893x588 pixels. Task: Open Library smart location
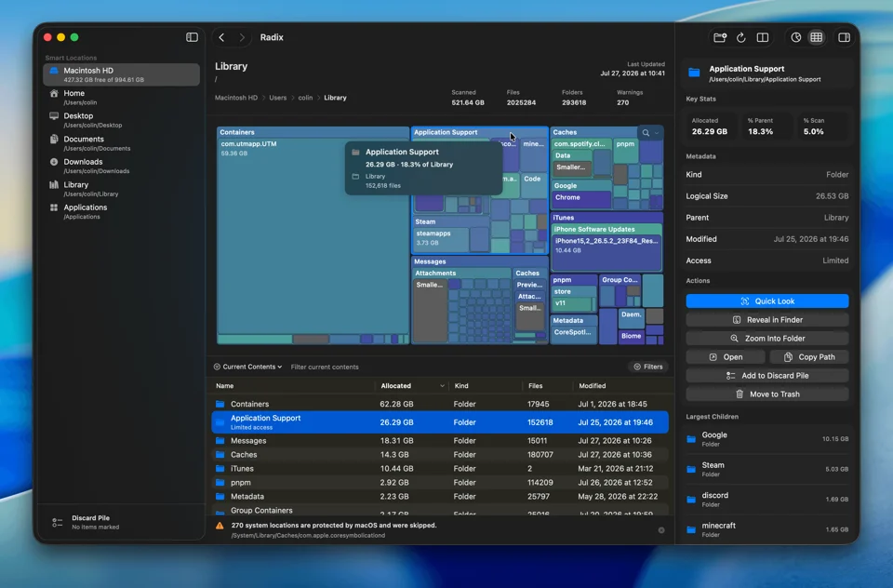pos(121,189)
